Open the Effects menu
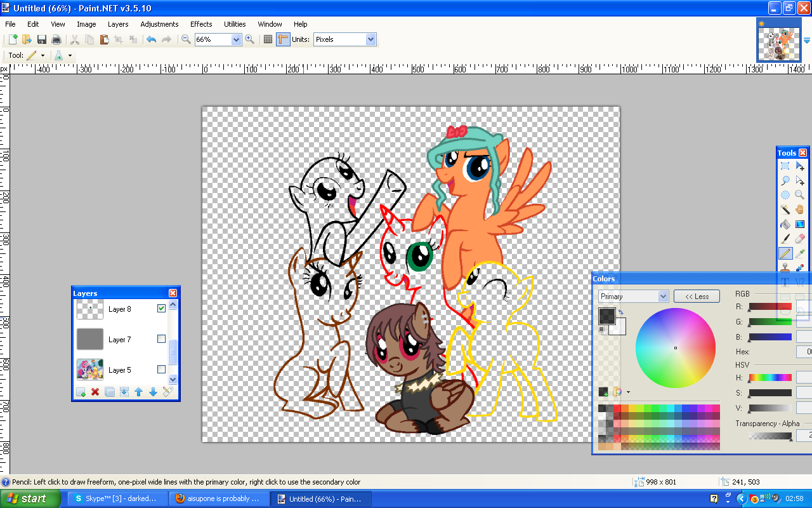This screenshot has width=812, height=508. click(201, 24)
